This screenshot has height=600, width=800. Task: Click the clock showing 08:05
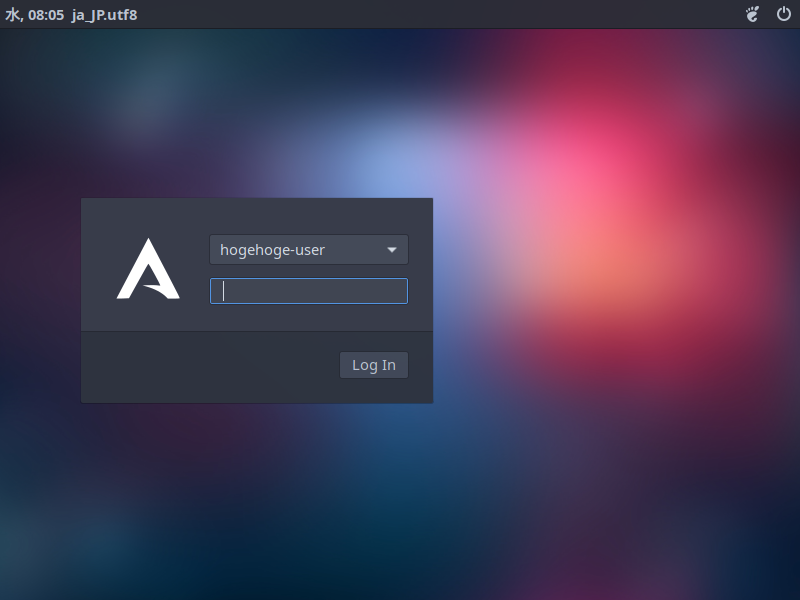(x=35, y=15)
